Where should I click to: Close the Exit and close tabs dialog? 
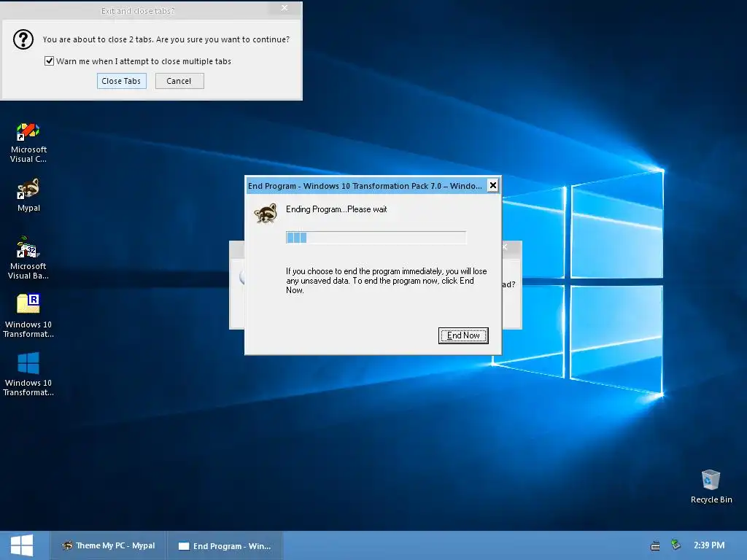coord(285,8)
